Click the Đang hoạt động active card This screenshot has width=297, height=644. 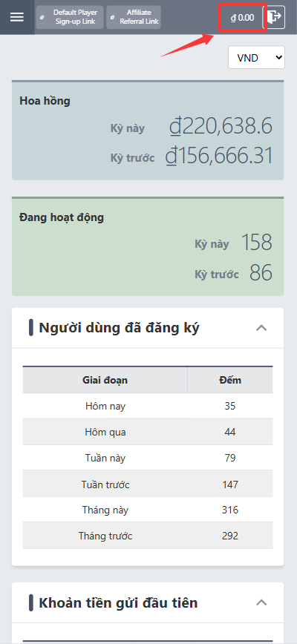coord(148,246)
